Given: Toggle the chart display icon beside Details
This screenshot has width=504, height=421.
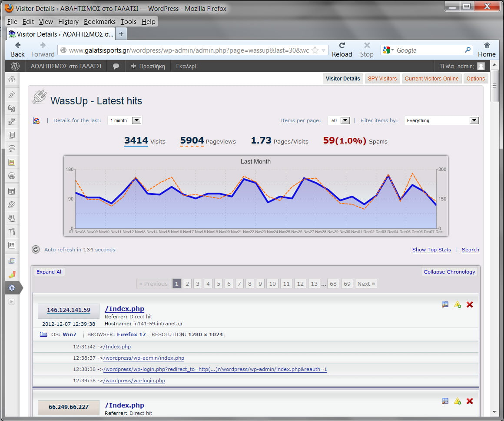Looking at the screenshot, I should point(36,121).
